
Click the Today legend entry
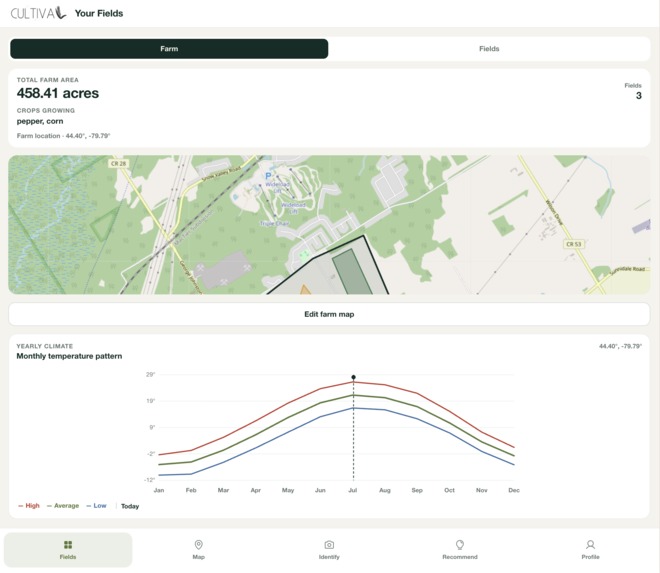point(130,506)
